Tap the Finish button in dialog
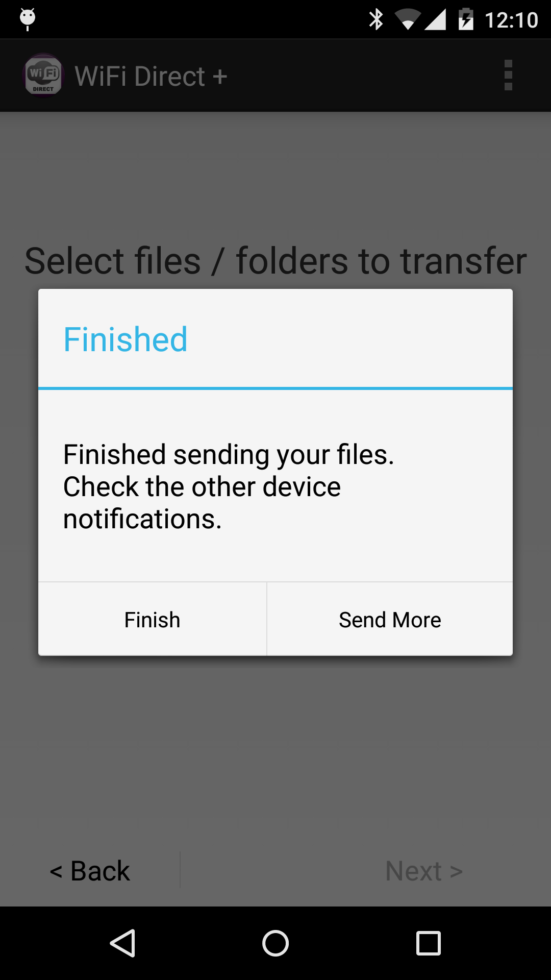Viewport: 551px width, 980px height. (x=153, y=619)
